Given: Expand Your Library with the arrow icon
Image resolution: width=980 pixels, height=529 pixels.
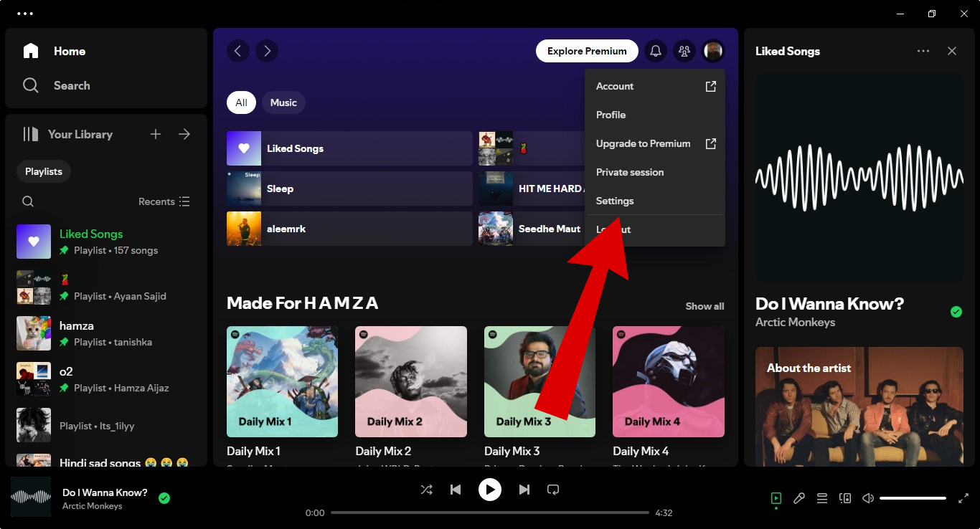Looking at the screenshot, I should [x=184, y=134].
